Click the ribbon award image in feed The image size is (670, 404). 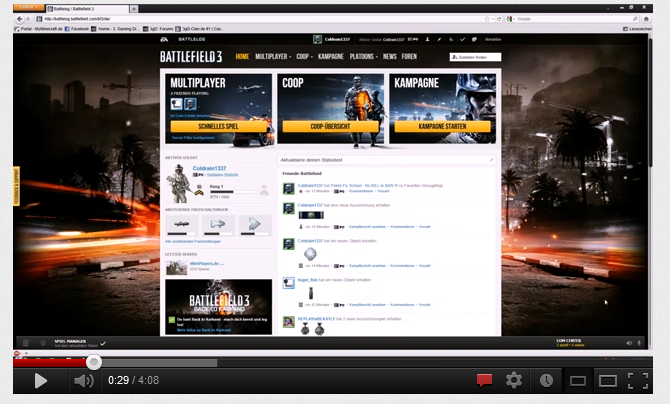coord(311,215)
